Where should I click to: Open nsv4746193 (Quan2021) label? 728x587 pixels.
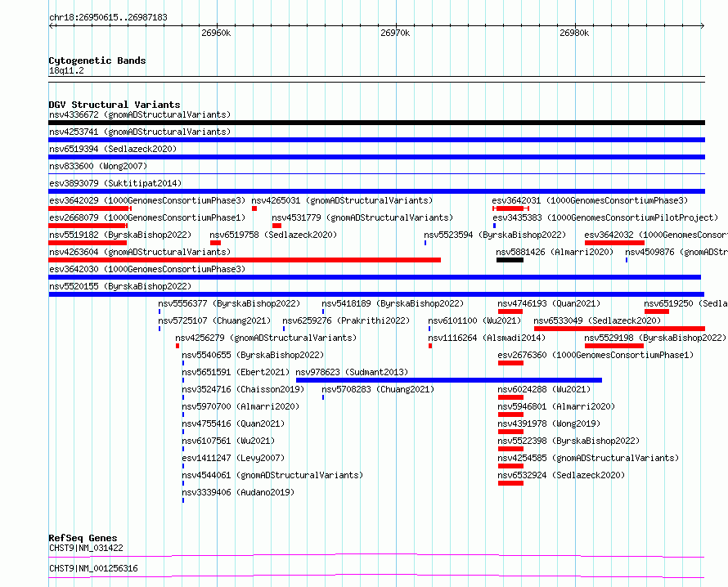tap(549, 303)
